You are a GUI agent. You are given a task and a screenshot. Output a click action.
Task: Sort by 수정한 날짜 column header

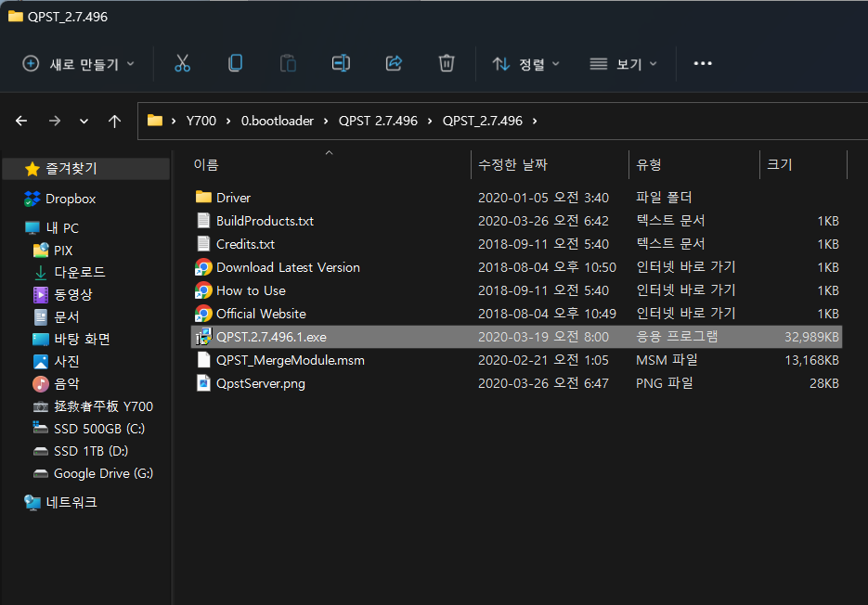coord(512,165)
